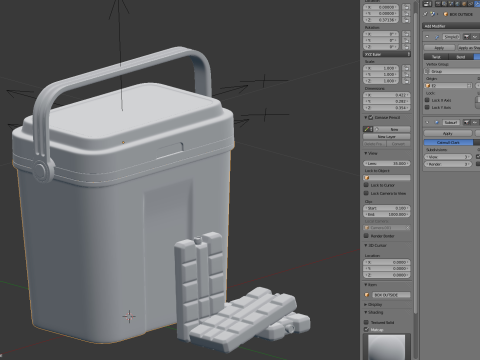Enable Textured Solid checkbox
This screenshot has height=360, width=480.
pos(366,322)
